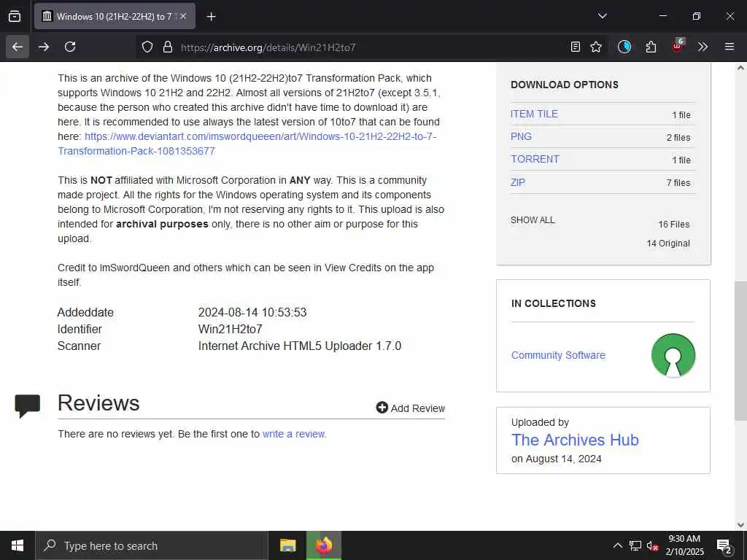Click the Firefox taskbar icon
The height and width of the screenshot is (560, 747).
pos(324,545)
